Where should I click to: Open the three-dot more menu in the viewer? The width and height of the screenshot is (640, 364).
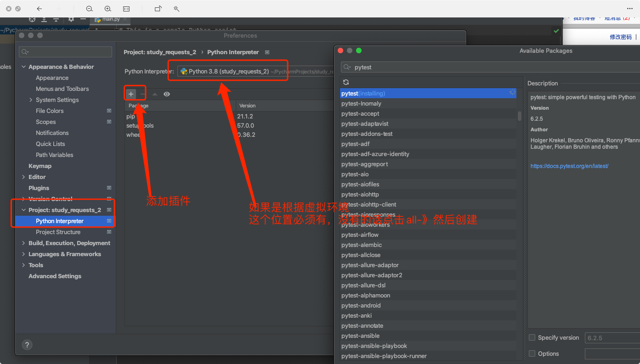tap(630, 9)
